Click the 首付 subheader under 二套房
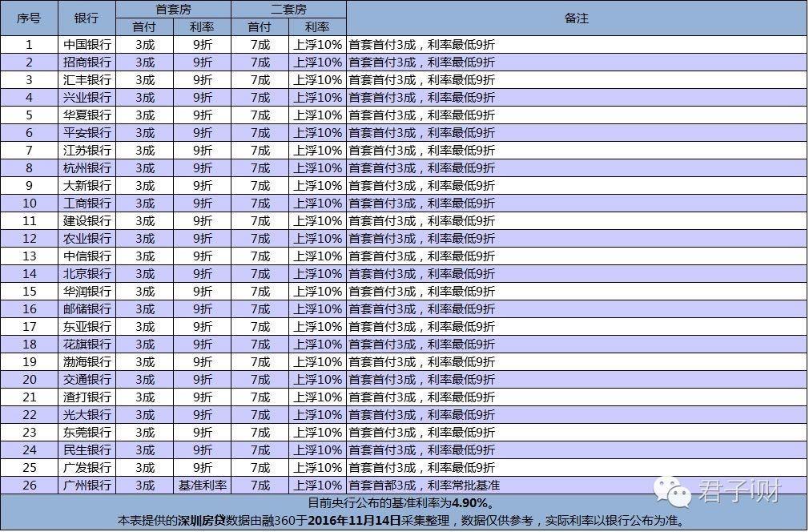The height and width of the screenshot is (532, 809). tap(260, 27)
